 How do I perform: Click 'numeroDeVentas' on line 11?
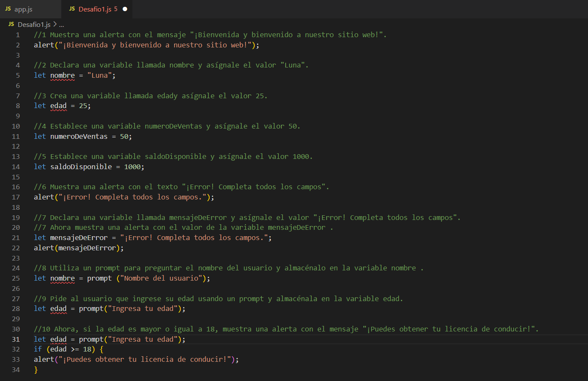(x=79, y=136)
